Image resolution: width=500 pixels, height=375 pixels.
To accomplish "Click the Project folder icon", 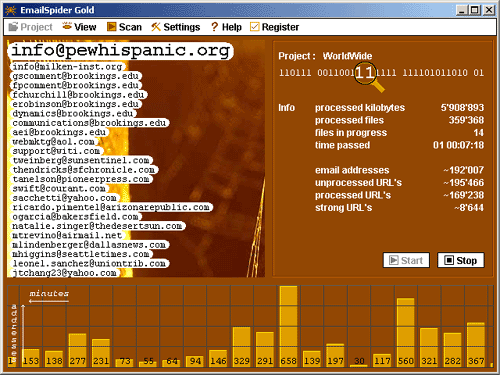I will pos(13,27).
